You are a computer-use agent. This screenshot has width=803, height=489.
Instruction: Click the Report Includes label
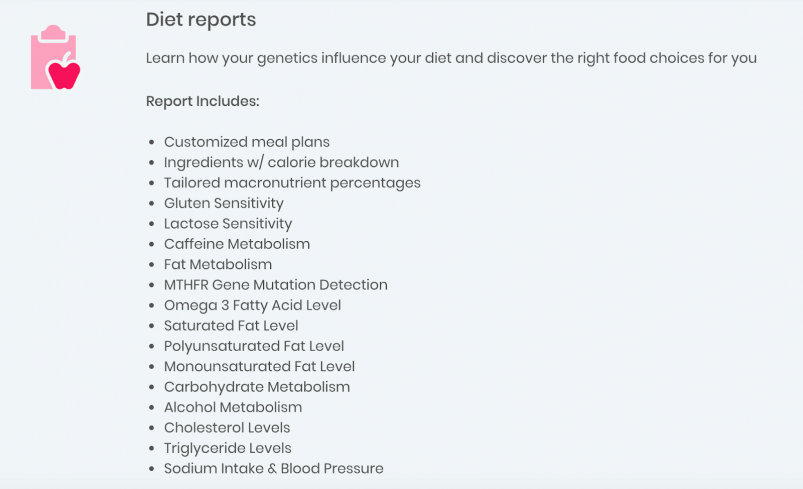pos(203,101)
